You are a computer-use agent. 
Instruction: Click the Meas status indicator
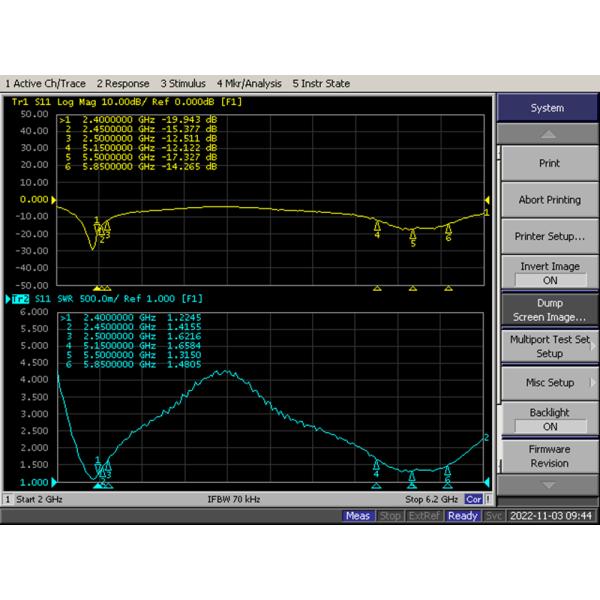pos(357,516)
